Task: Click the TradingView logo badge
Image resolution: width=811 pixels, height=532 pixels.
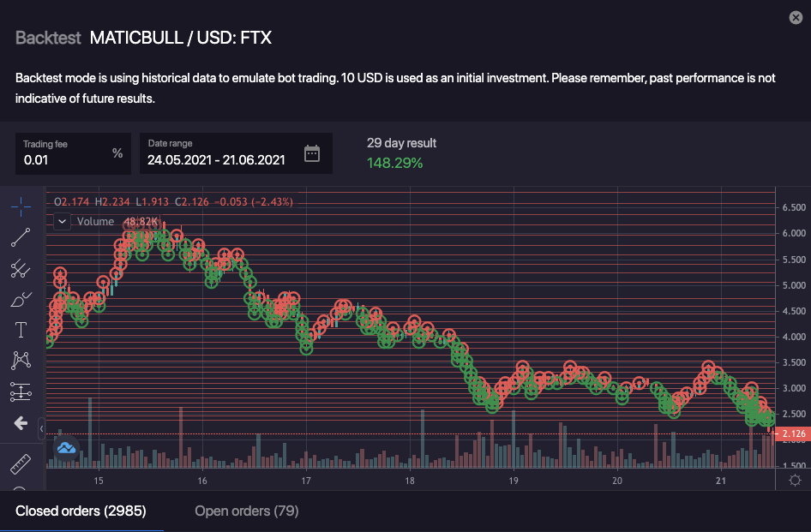Action: click(x=67, y=447)
